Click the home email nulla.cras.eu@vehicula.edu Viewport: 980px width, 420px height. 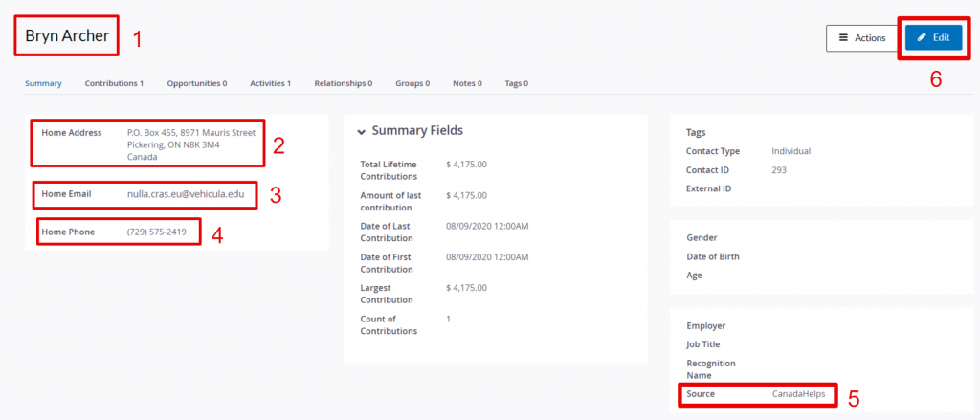[x=186, y=194]
